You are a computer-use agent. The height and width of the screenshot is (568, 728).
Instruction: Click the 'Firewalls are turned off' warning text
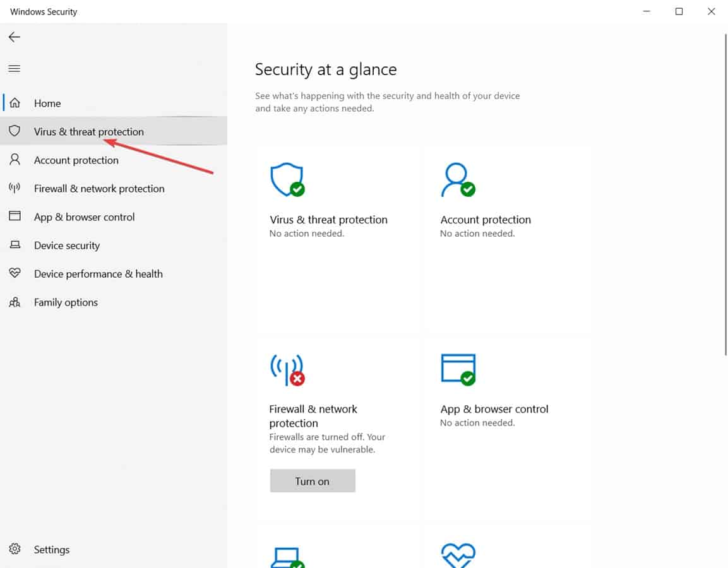pyautogui.click(x=327, y=443)
